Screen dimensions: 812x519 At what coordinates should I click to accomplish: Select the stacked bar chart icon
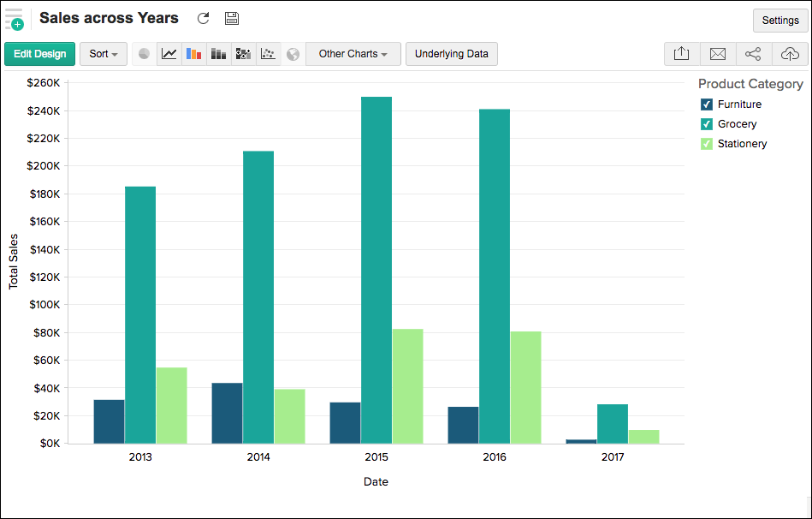click(x=219, y=54)
